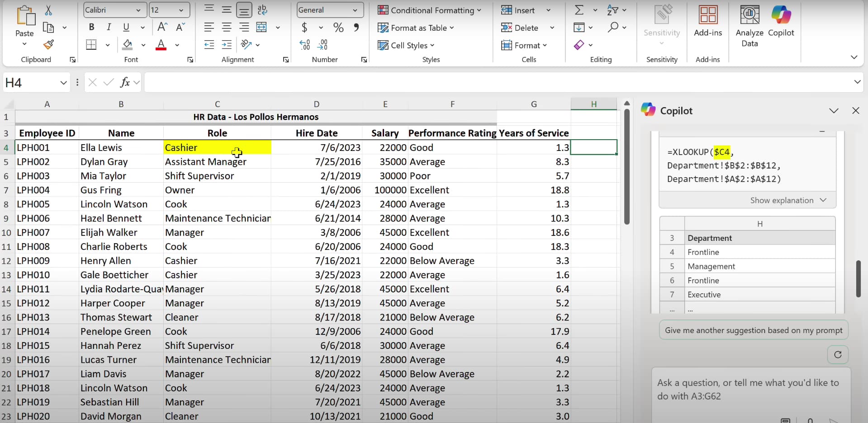Screen dimensions: 868x423
Task: Select Top Align
Action: click(209, 9)
